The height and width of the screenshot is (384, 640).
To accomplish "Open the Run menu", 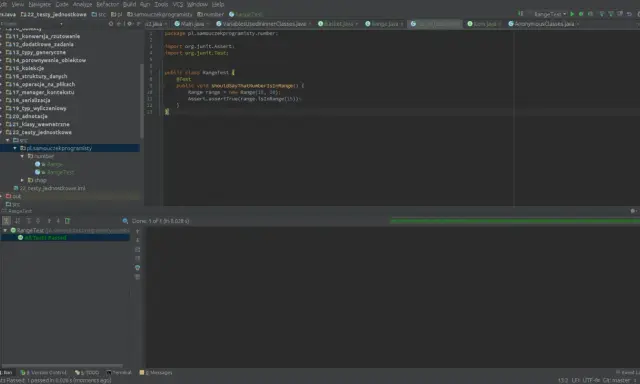I will click(x=145, y=4).
